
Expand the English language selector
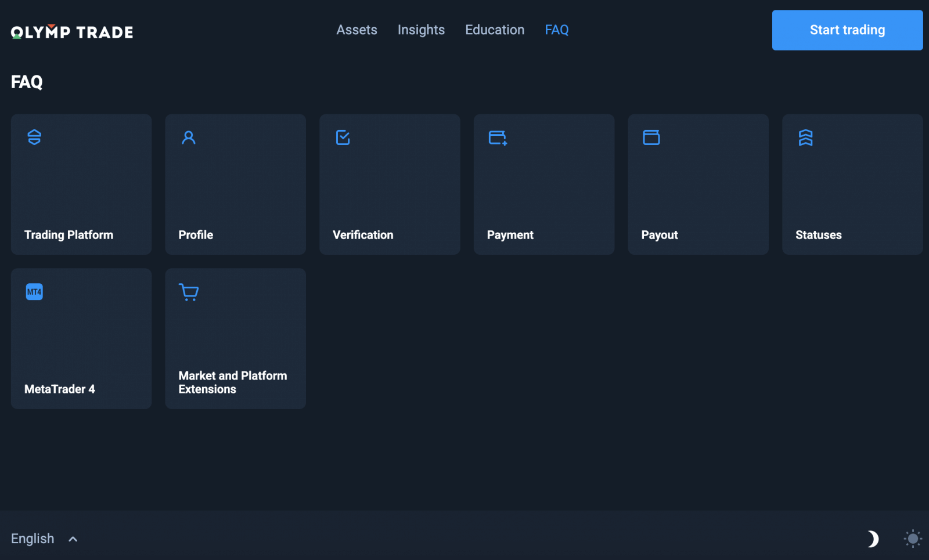pos(32,539)
